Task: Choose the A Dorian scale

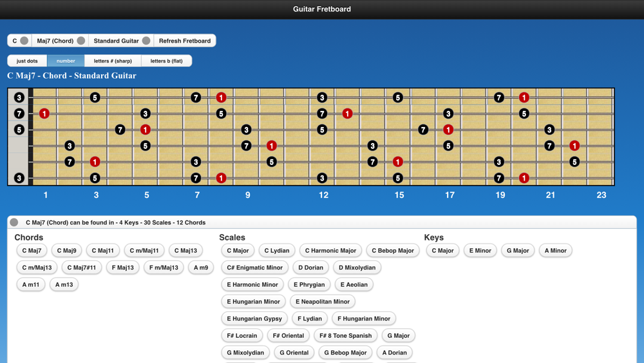Action: click(x=395, y=352)
